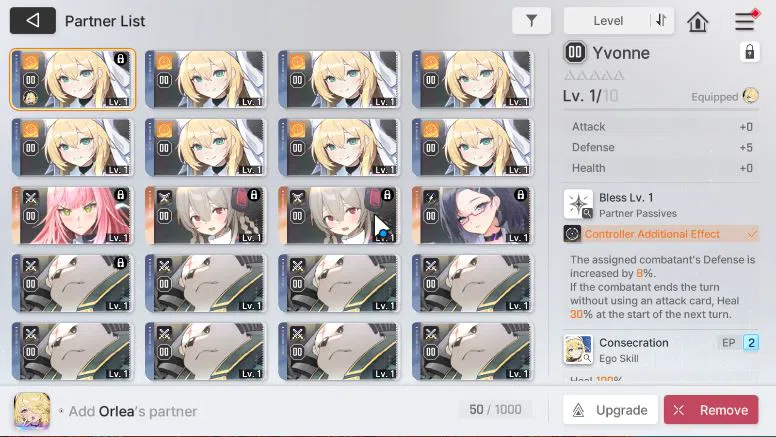Image resolution: width=776 pixels, height=437 pixels.
Task: Open Bless Lv. 1 passive skill icon
Action: 578,204
